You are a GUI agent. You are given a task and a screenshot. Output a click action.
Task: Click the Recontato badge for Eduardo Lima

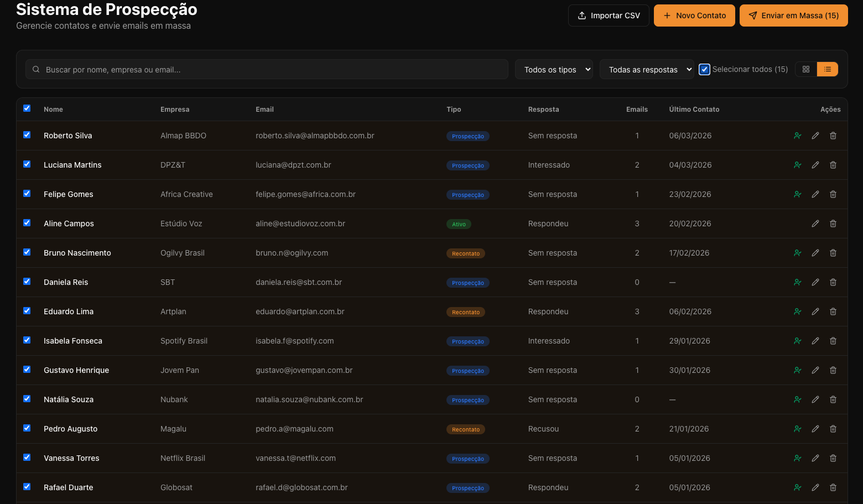tap(465, 312)
